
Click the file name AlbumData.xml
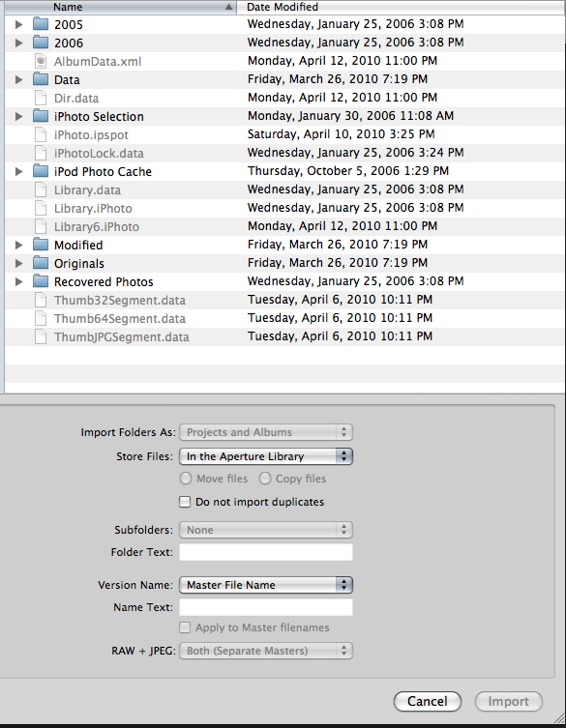click(x=98, y=61)
